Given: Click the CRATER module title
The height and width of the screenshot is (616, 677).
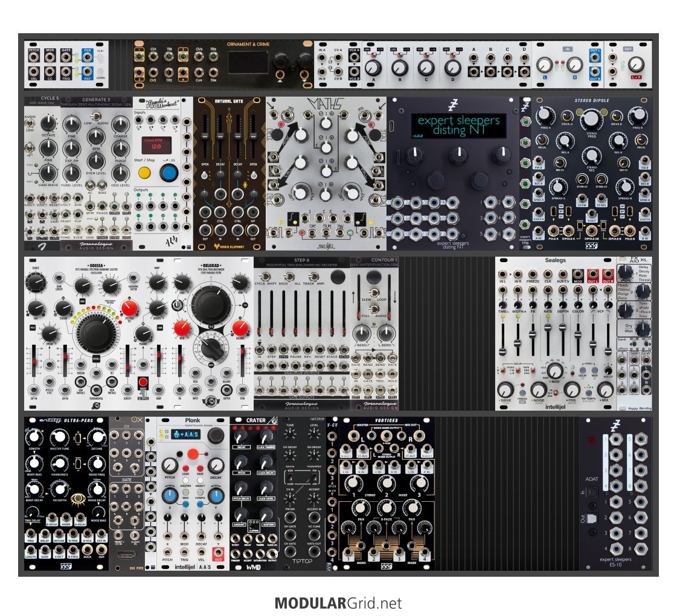Looking at the screenshot, I should [256, 420].
